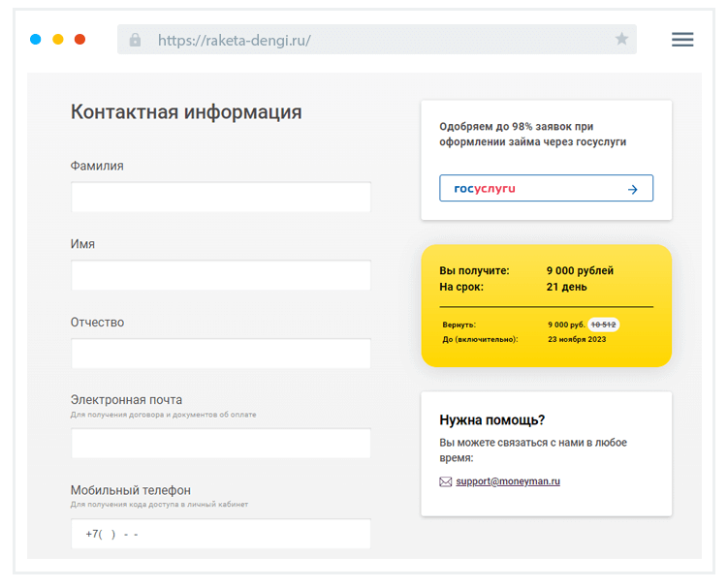This screenshot has height=588, width=728.
Task: Click the envelope icon beside support email
Action: click(446, 481)
